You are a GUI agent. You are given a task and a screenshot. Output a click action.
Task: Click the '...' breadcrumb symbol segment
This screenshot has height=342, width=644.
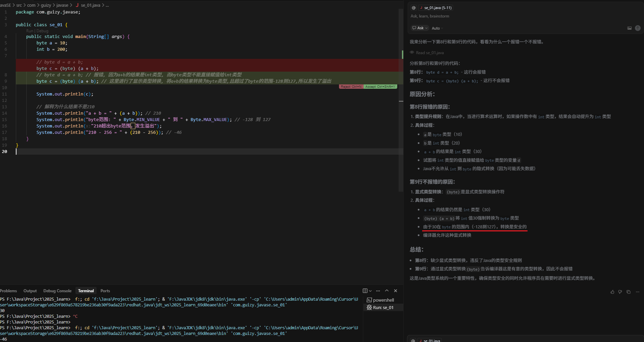[x=107, y=5]
